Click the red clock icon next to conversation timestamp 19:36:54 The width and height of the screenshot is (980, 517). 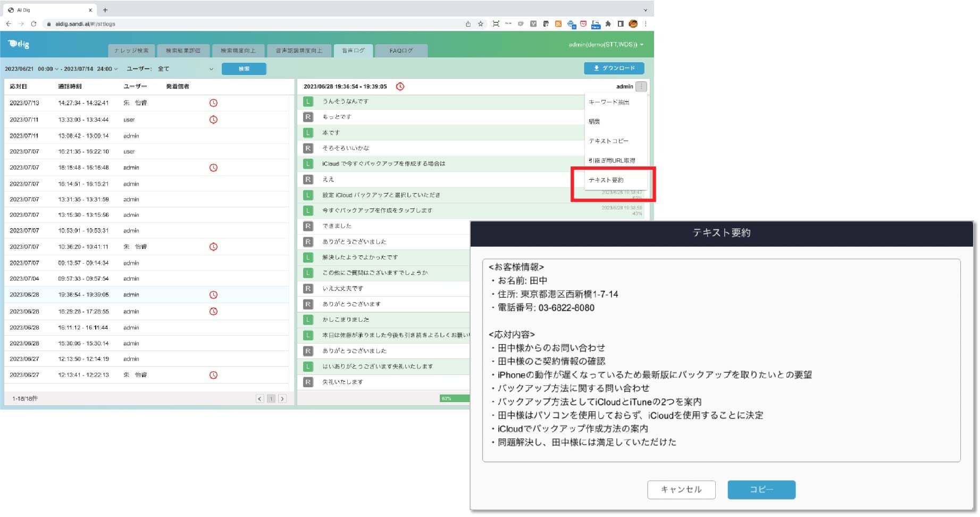point(400,86)
